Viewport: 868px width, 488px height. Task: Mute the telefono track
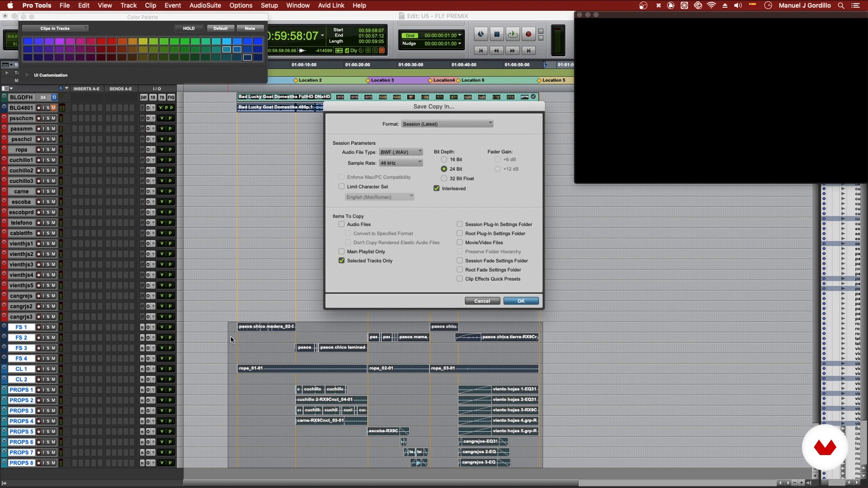click(x=53, y=223)
